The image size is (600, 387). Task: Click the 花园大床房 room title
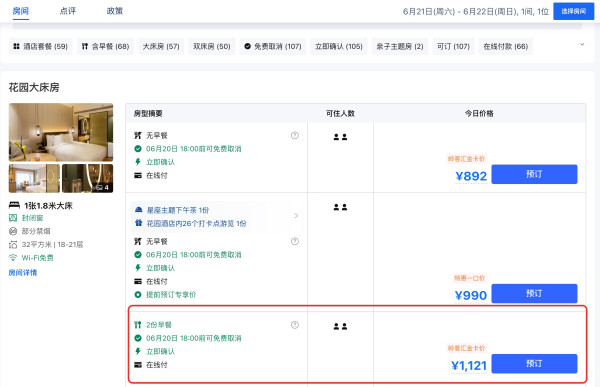pos(34,87)
